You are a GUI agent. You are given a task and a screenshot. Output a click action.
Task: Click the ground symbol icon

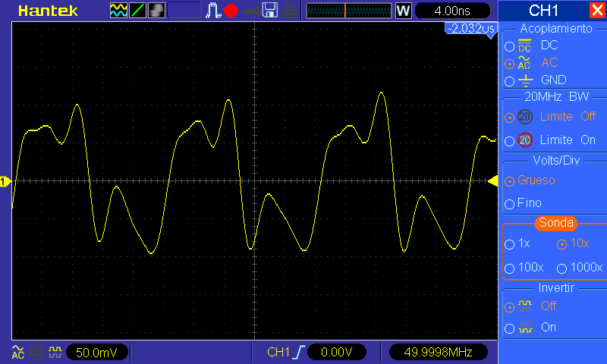pyautogui.click(x=525, y=80)
